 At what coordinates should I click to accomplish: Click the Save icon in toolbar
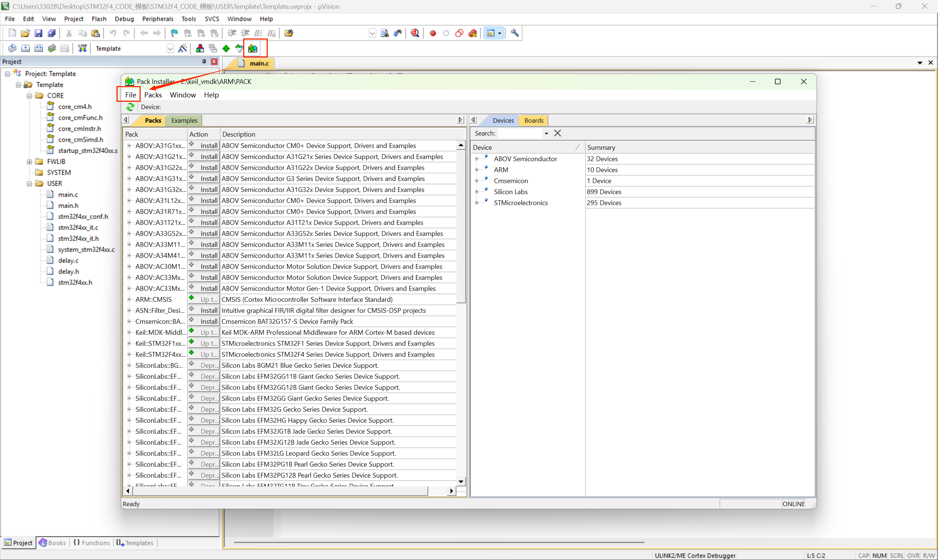click(x=38, y=33)
